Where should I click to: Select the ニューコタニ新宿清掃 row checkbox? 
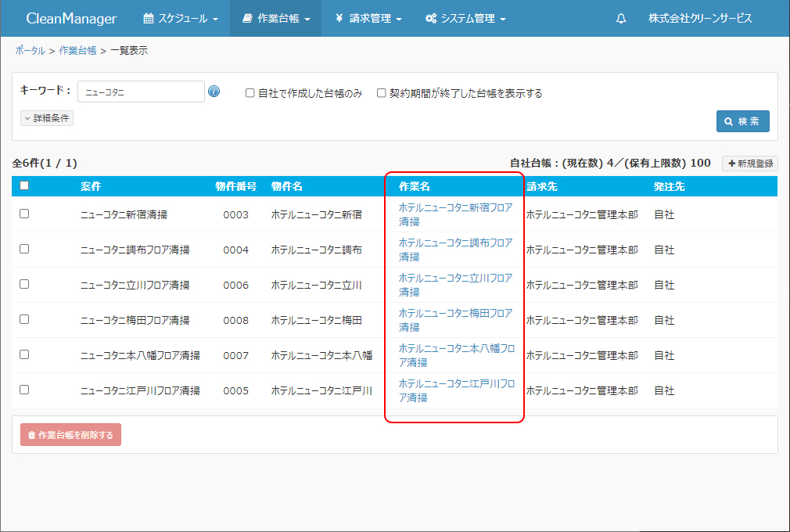click(24, 214)
